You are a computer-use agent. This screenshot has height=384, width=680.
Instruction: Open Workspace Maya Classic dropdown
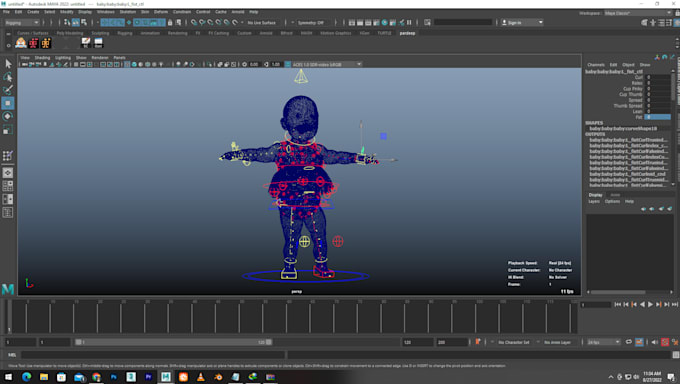[x=638, y=13]
